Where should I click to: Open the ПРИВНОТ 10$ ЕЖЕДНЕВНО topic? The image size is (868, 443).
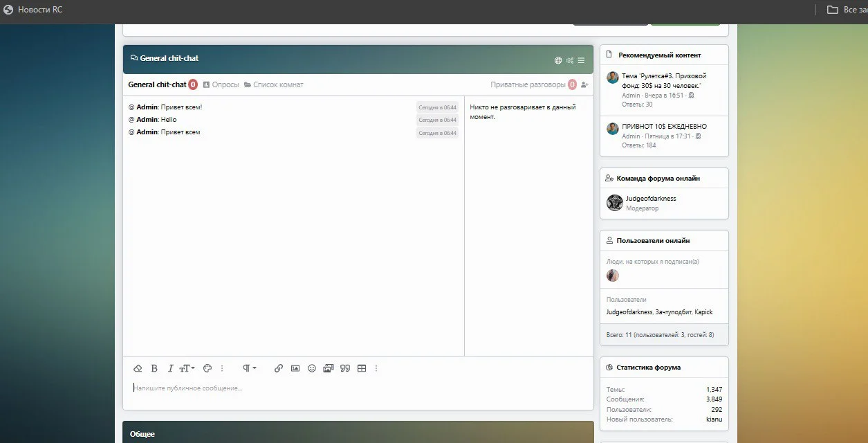tap(663, 127)
